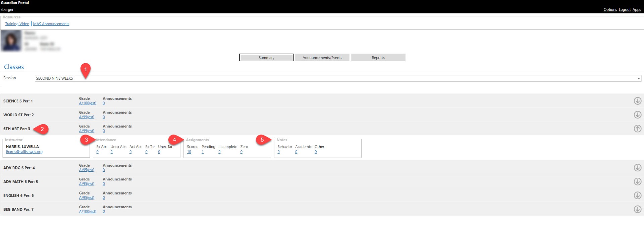Viewport: 644px width, 240px height.
Task: Click the Logout link
Action: coord(625,10)
